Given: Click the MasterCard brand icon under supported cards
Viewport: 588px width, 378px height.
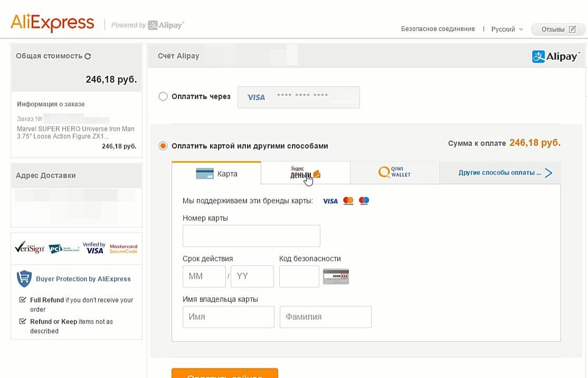Looking at the screenshot, I should (x=348, y=201).
